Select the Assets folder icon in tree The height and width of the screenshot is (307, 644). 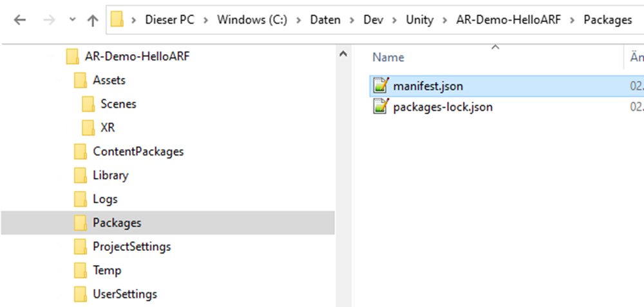click(80, 80)
